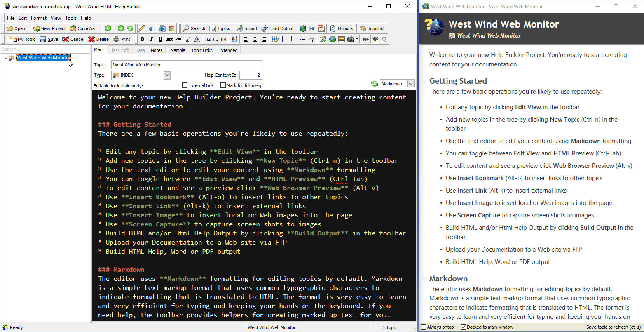Click the New Project button
Image resolution: width=644 pixels, height=332 pixels.
[49, 28]
